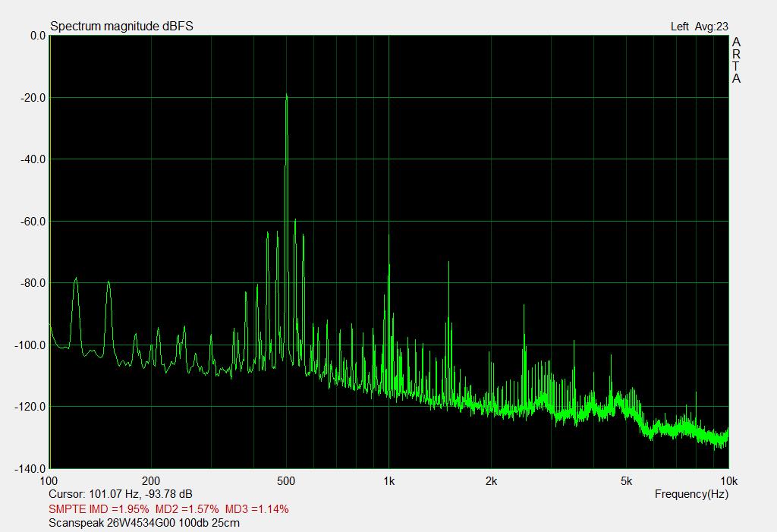The image size is (777, 532).
Task: Click the "Scanspeak 26W4534G00 100db 25cm" caption
Action: [x=144, y=523]
